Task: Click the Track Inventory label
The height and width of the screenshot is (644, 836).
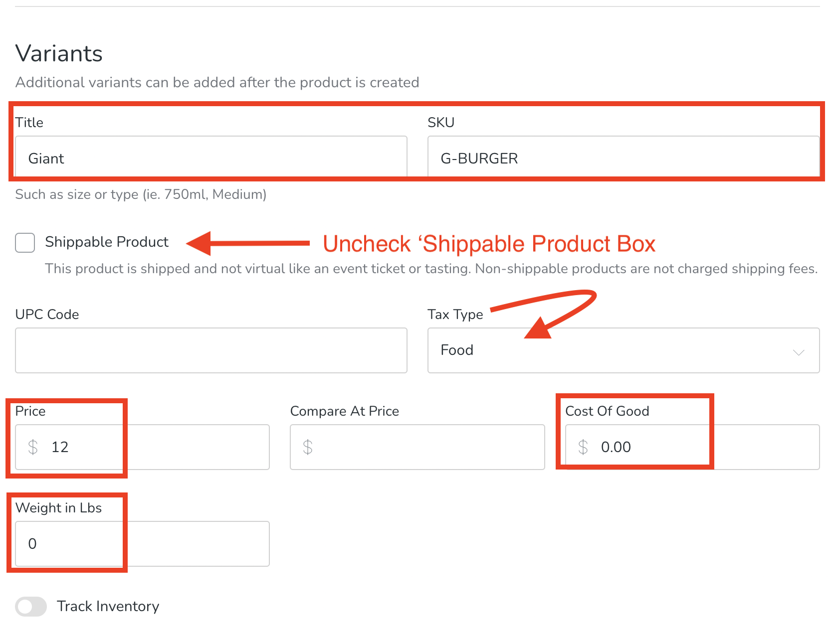Action: click(x=108, y=607)
